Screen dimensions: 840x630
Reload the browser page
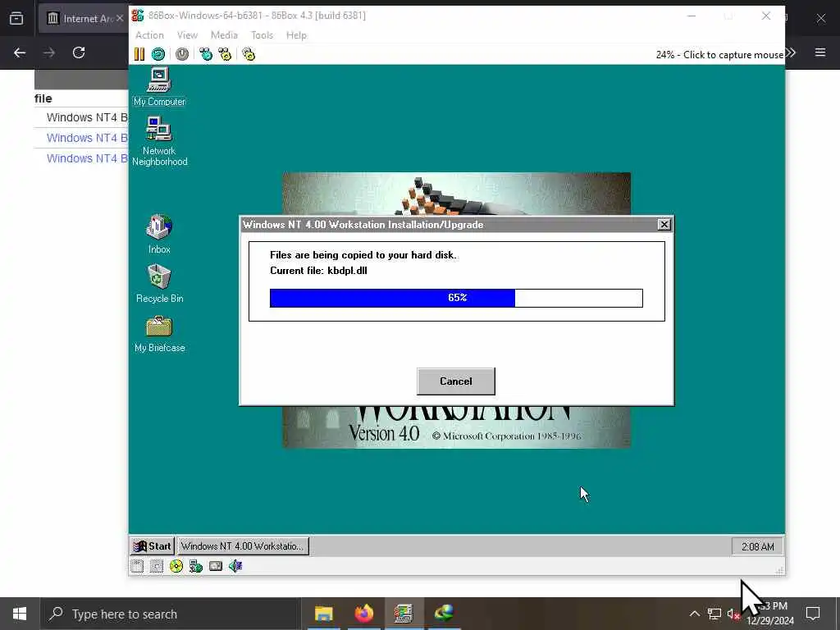click(79, 52)
